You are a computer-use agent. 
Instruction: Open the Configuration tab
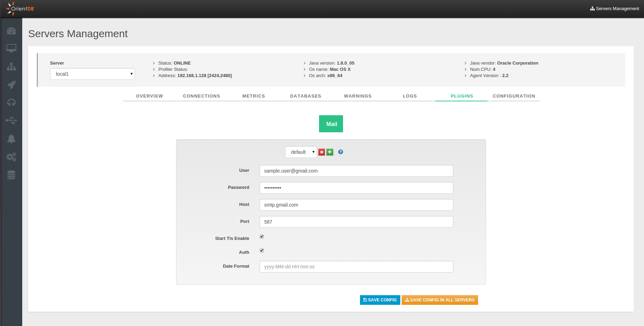pyautogui.click(x=514, y=96)
